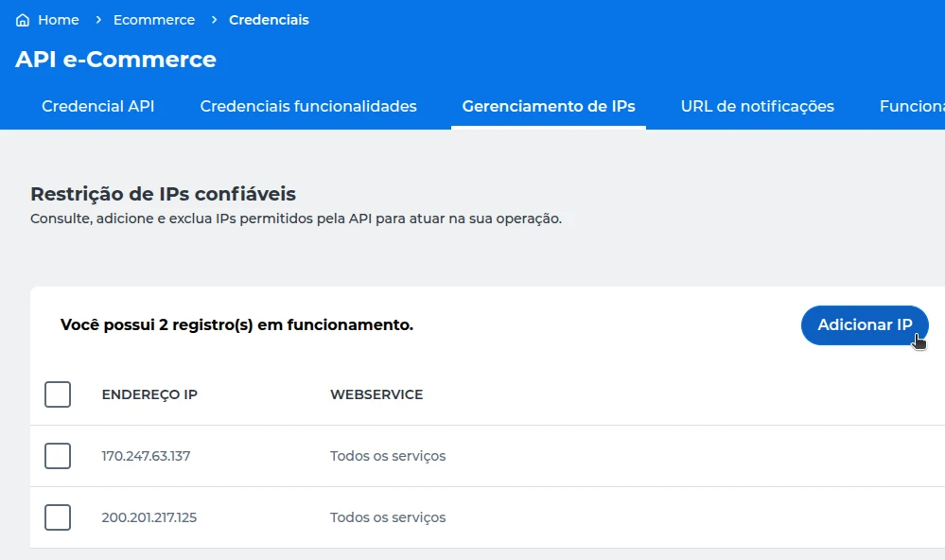Click the ENDEREÇO IP column header
The image size is (945, 560).
[149, 394]
